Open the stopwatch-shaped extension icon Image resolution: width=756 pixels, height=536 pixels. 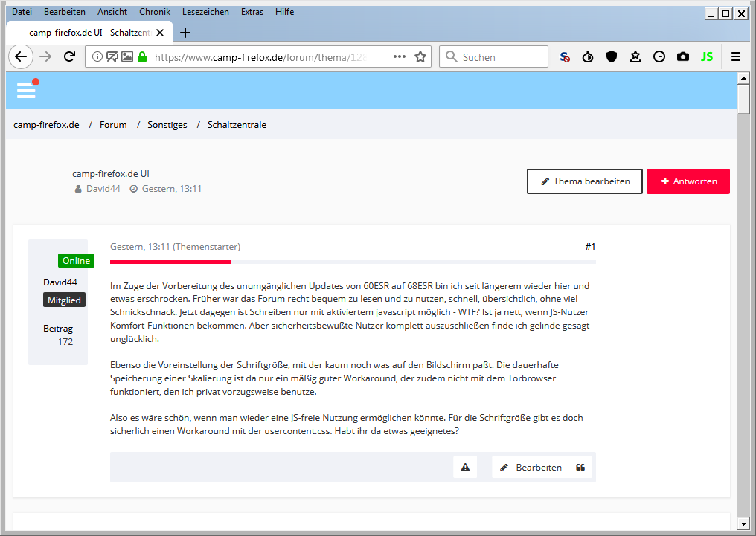point(588,56)
